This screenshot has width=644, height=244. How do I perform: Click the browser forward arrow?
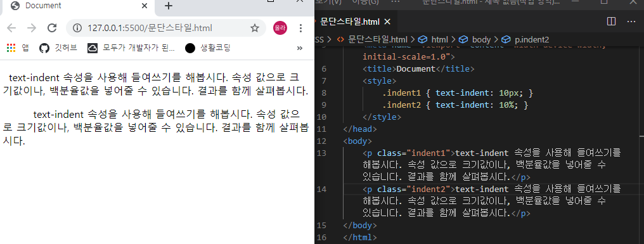(x=32, y=28)
